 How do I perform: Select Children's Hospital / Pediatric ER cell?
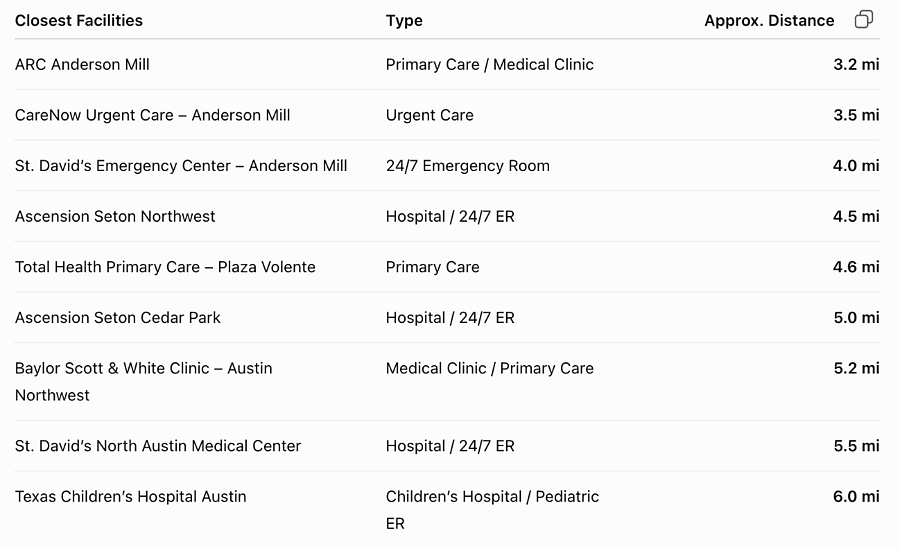click(492, 510)
